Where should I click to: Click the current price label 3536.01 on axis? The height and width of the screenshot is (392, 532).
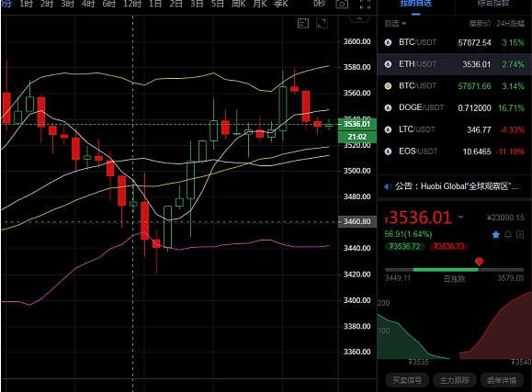(x=357, y=124)
